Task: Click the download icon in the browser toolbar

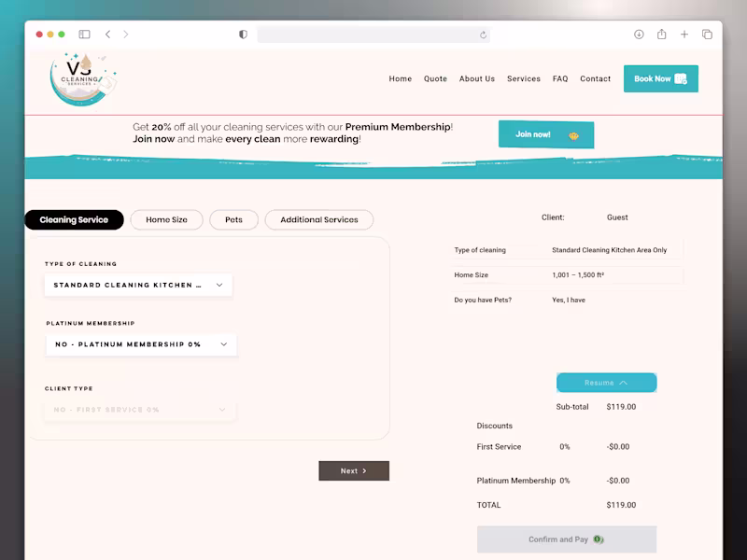Action: [x=639, y=34]
